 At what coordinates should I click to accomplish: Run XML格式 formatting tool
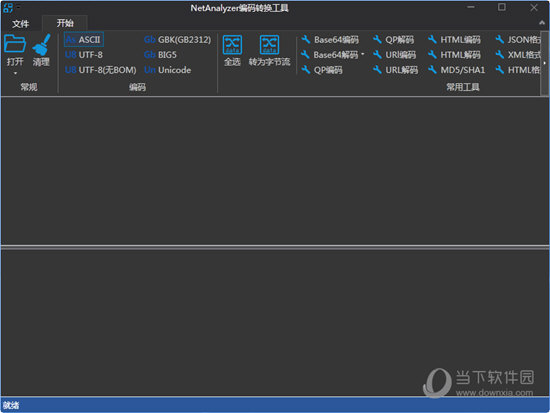[518, 55]
